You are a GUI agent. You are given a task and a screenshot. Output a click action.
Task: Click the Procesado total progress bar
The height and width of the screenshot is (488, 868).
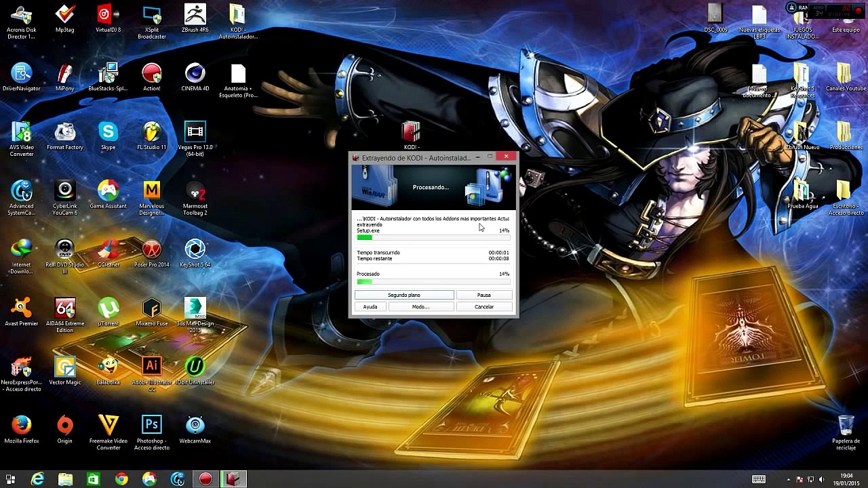tap(433, 281)
